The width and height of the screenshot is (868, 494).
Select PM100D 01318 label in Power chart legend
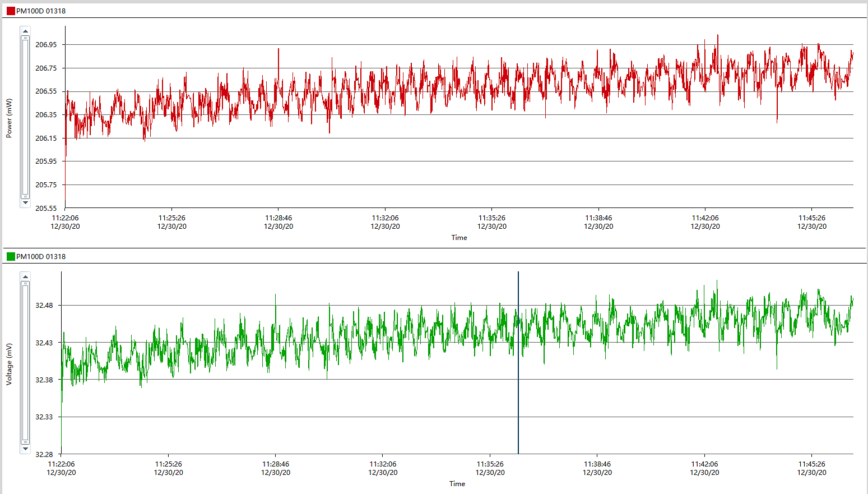[41, 11]
